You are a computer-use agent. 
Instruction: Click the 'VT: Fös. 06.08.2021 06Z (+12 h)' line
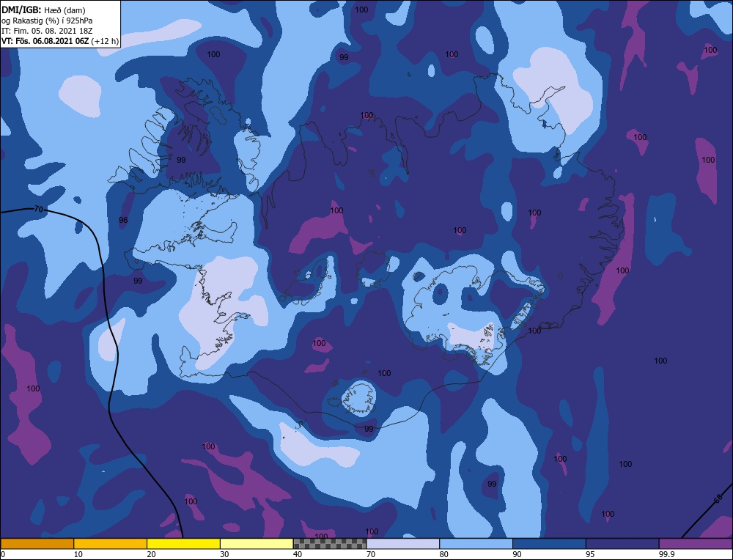coord(60,41)
